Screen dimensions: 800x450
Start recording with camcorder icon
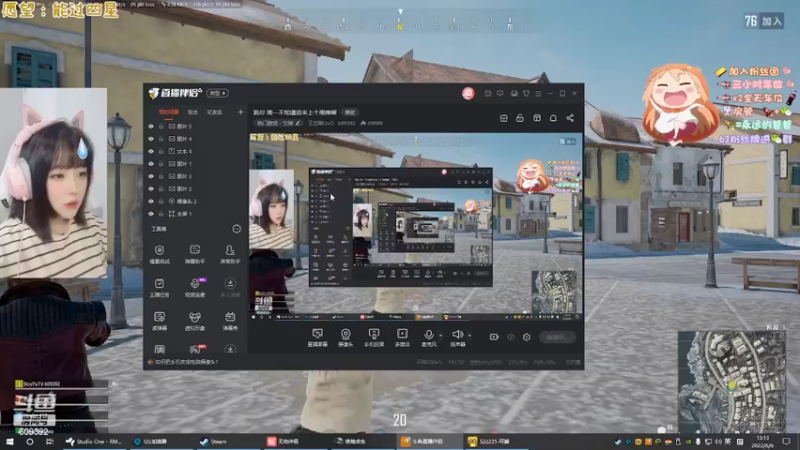494,337
